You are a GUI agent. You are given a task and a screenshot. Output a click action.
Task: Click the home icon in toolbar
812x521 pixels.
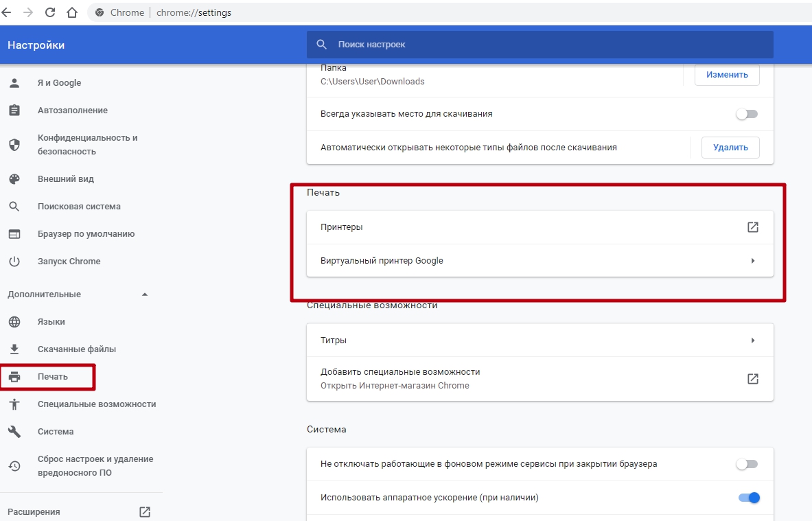72,12
